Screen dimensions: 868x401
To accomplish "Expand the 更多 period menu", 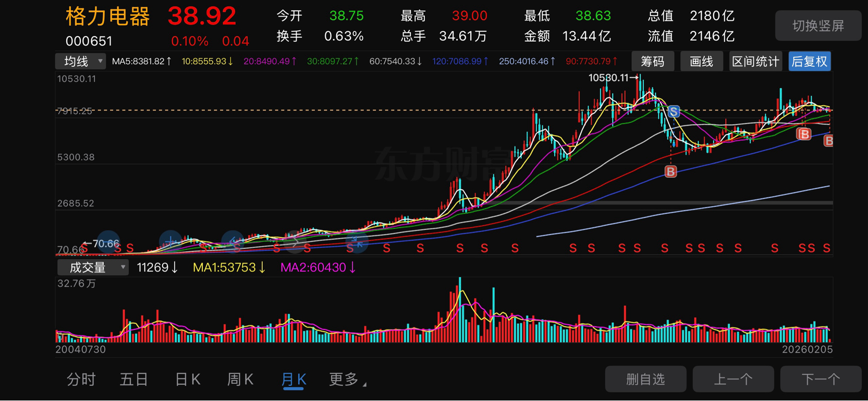I will tap(347, 380).
